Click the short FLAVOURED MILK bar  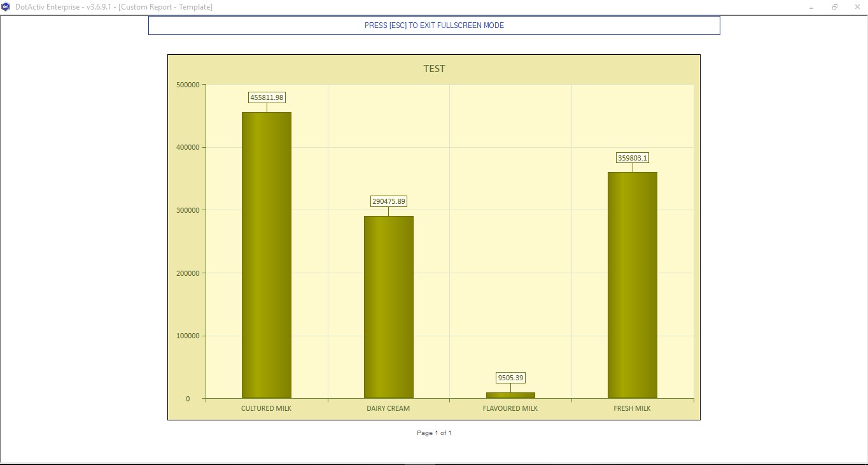pos(510,396)
